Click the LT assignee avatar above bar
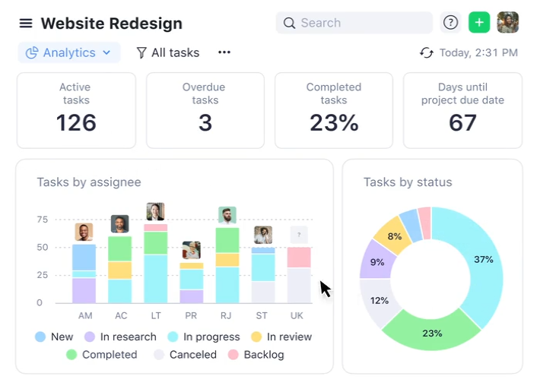Image resolution: width=540 pixels, height=392 pixels. point(155,211)
